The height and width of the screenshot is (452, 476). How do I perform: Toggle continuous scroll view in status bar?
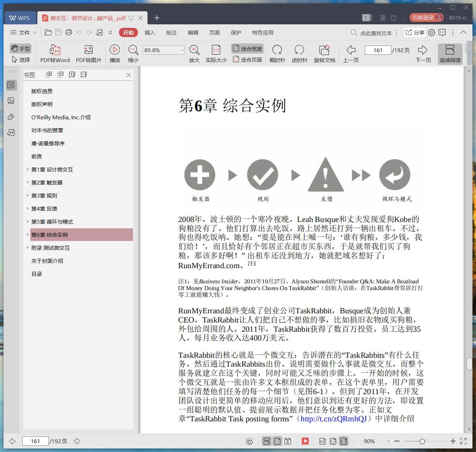click(267, 441)
